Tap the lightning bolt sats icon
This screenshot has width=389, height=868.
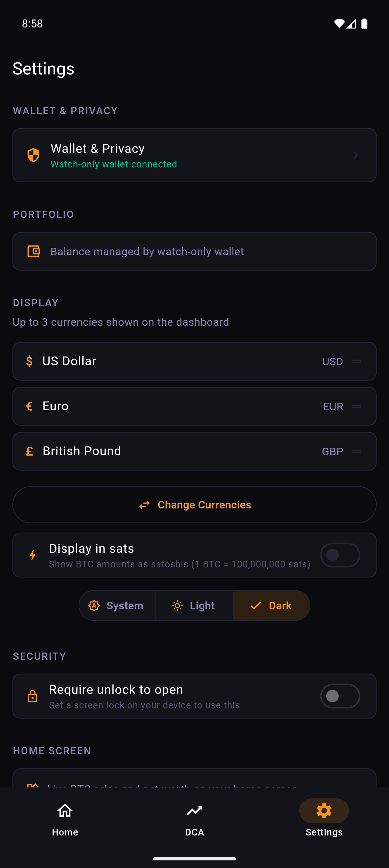coord(33,555)
